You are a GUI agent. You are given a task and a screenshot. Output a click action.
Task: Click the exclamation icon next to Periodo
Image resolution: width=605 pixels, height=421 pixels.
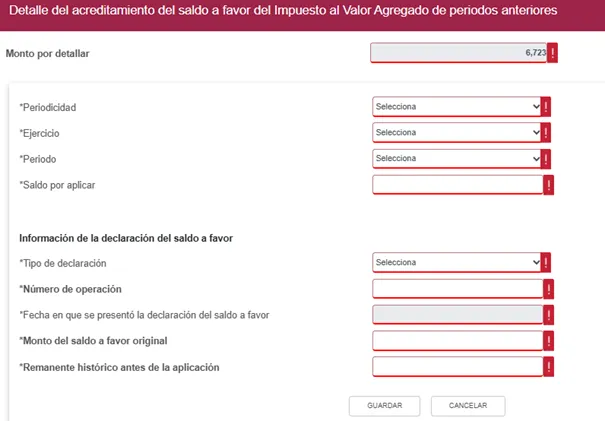(546, 159)
